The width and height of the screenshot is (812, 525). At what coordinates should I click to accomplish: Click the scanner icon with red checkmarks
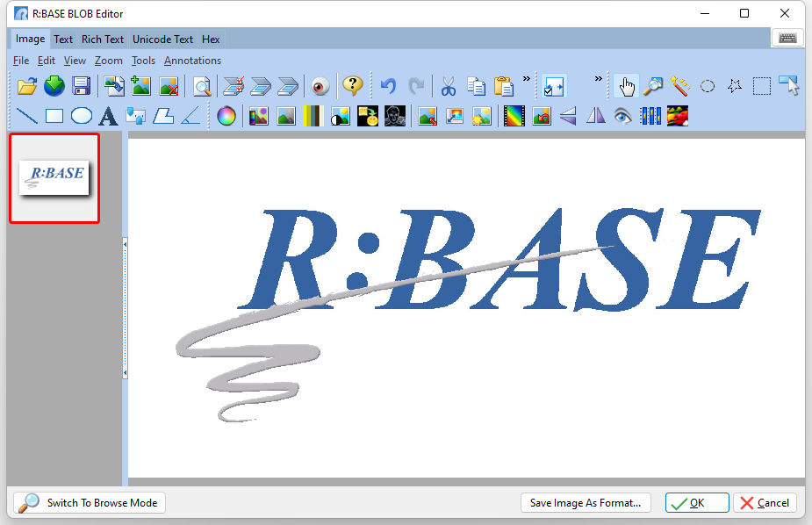coord(233,86)
